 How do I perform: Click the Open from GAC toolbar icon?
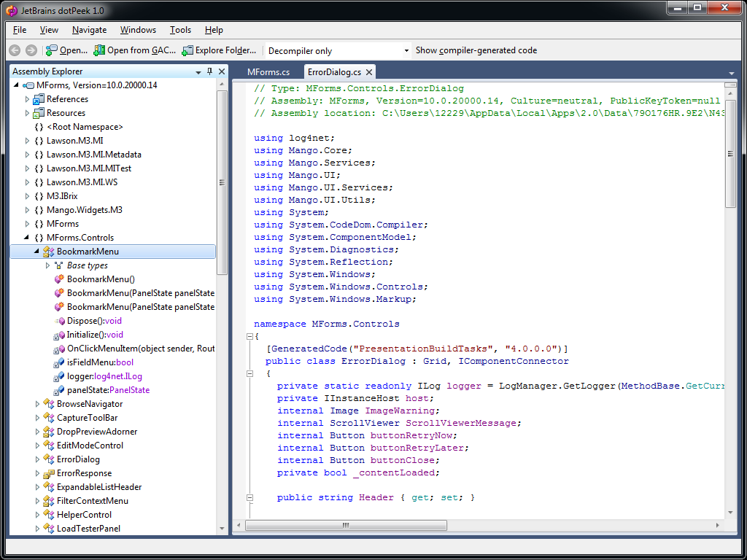point(99,50)
